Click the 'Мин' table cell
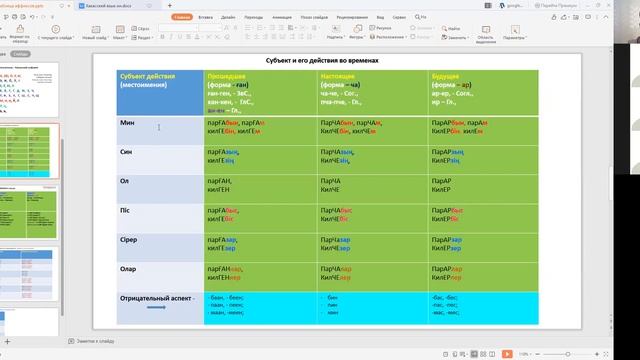This screenshot has height=360, width=640. point(160,131)
